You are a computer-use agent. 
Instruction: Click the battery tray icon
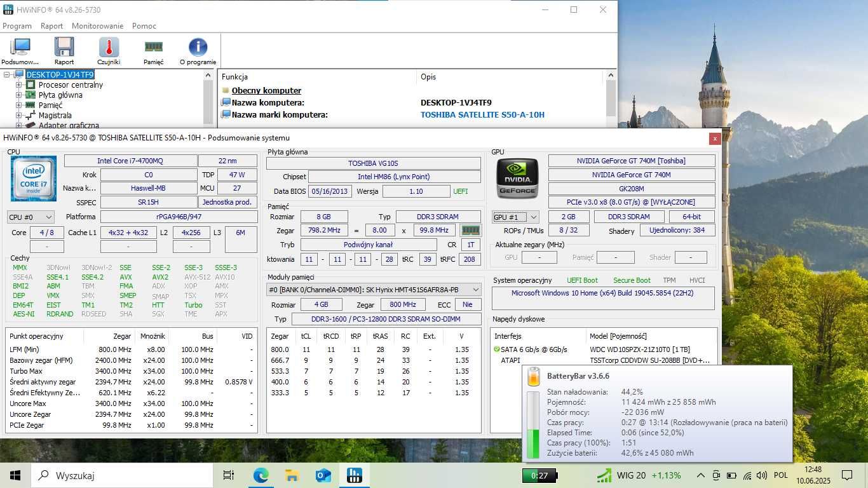pos(731,475)
